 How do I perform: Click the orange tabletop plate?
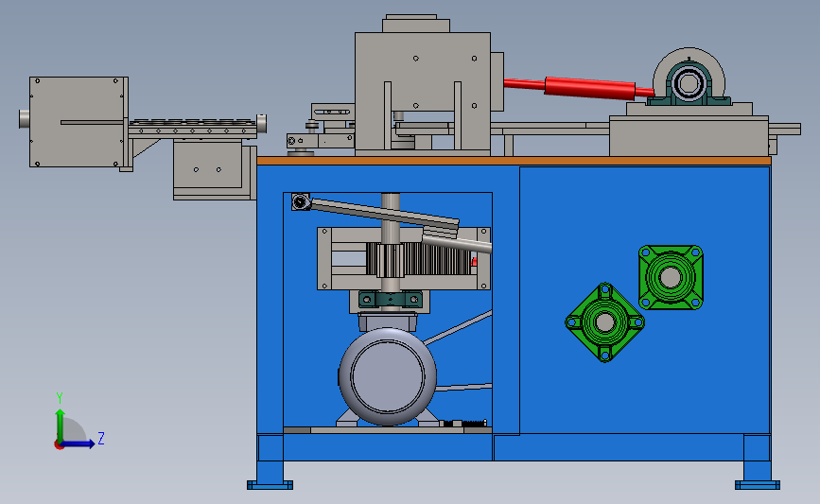[x=514, y=161]
